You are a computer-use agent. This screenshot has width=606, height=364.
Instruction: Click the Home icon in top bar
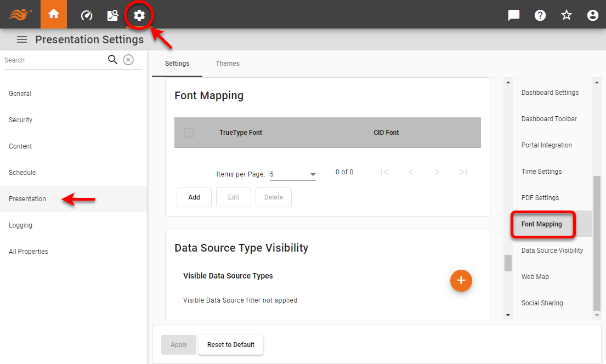[x=54, y=15]
